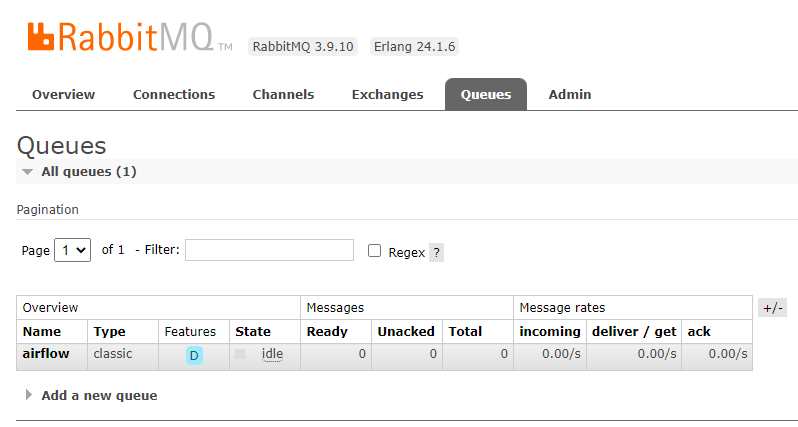
Task: Click the Pagination label
Action: click(x=47, y=210)
